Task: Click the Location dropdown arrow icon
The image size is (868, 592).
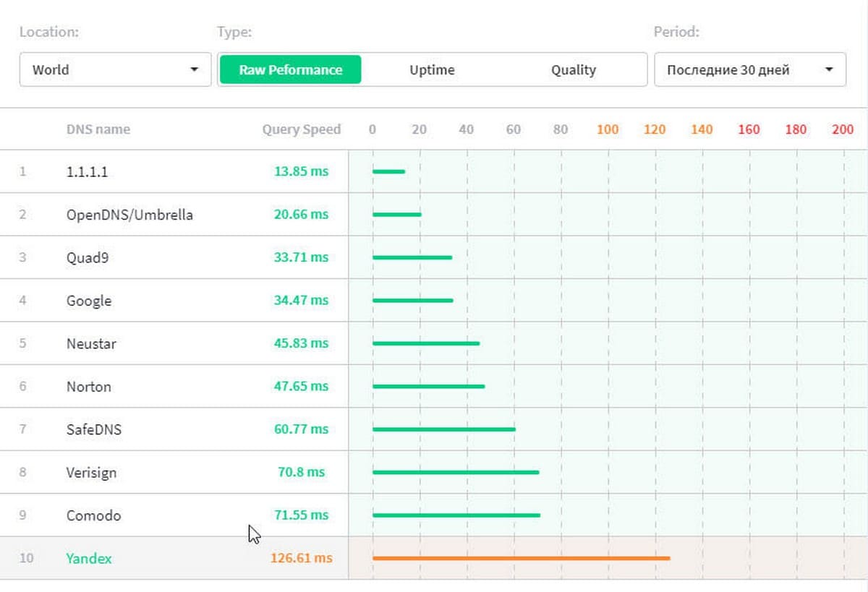Action: coord(194,70)
